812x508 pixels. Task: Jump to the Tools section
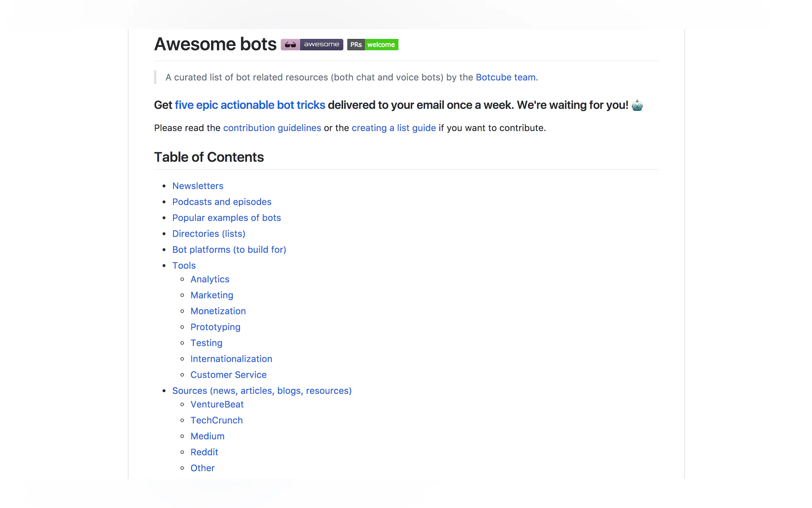(183, 266)
